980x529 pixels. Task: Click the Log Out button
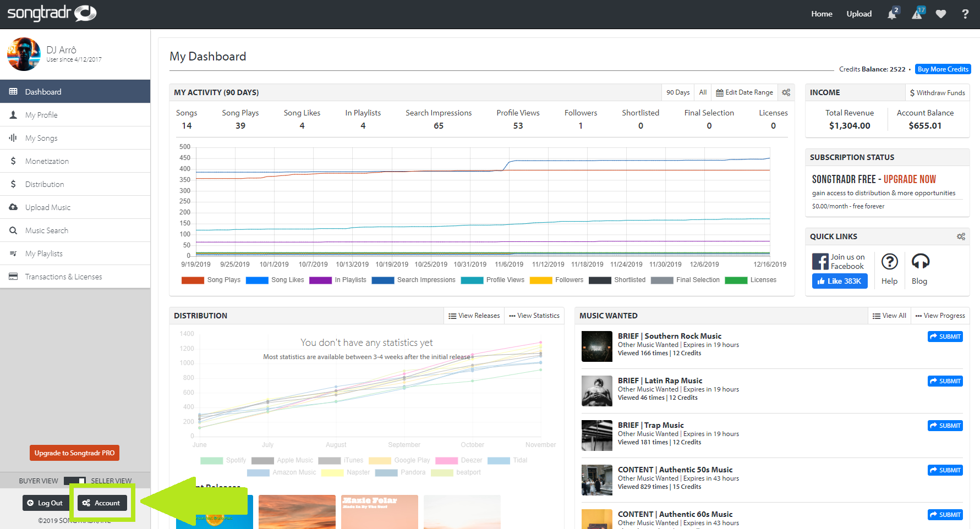[x=45, y=503]
